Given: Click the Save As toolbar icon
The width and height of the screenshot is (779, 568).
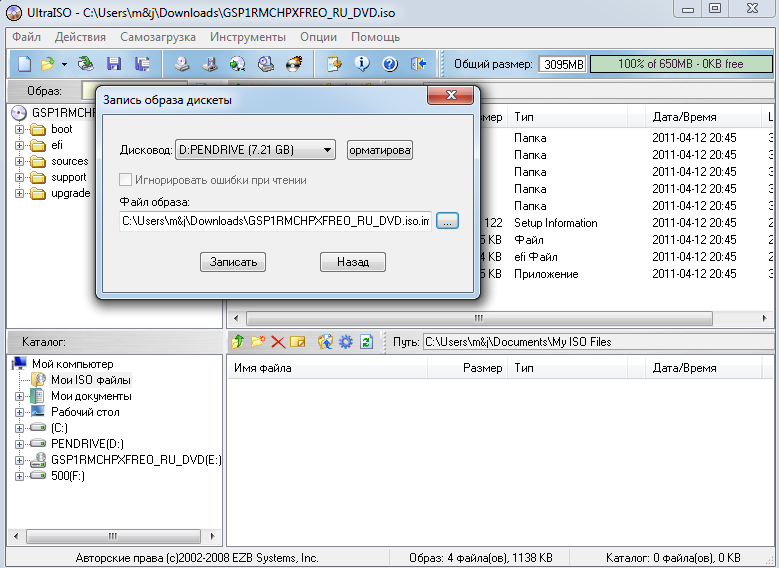Looking at the screenshot, I should tap(143, 64).
